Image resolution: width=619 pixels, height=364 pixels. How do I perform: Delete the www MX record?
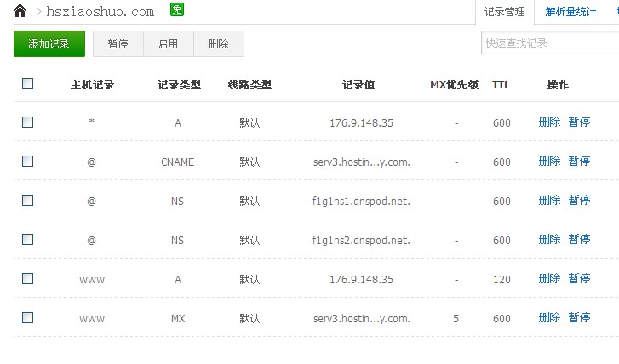pos(549,317)
